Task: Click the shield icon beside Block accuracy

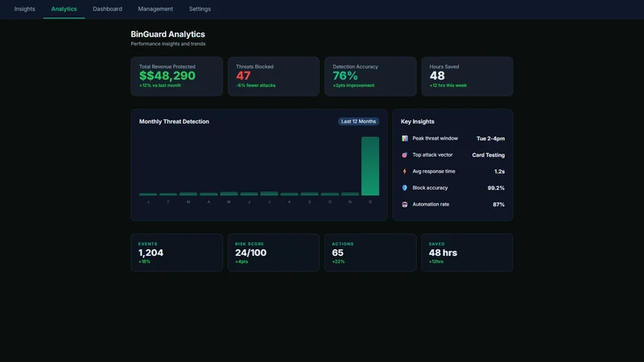Action: coord(405,187)
